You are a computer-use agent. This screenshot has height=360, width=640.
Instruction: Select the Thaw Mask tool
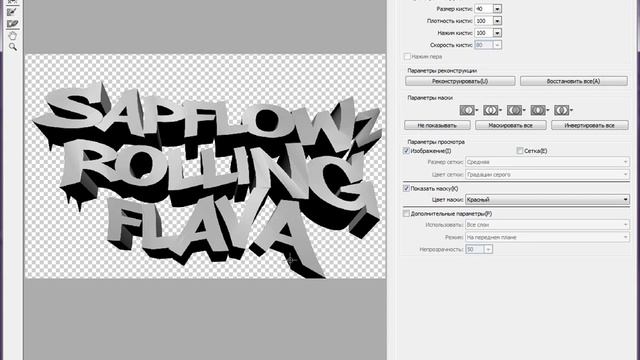tap(12, 24)
